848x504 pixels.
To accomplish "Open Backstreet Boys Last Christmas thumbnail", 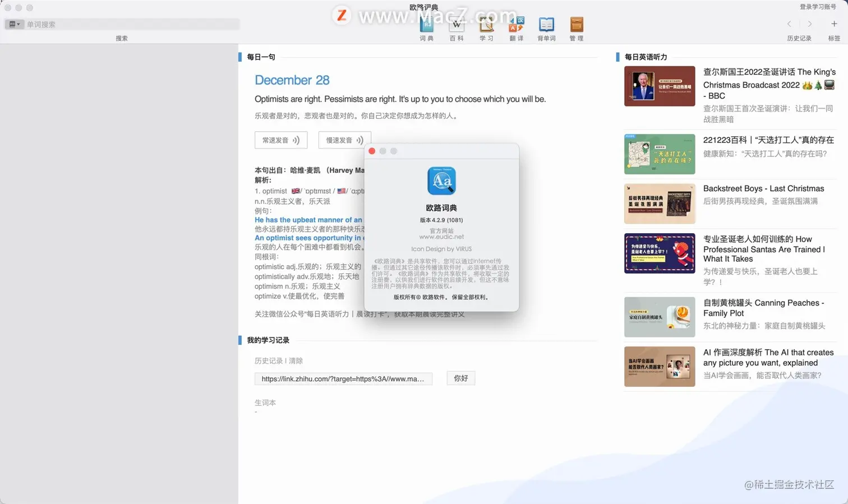I will click(660, 204).
